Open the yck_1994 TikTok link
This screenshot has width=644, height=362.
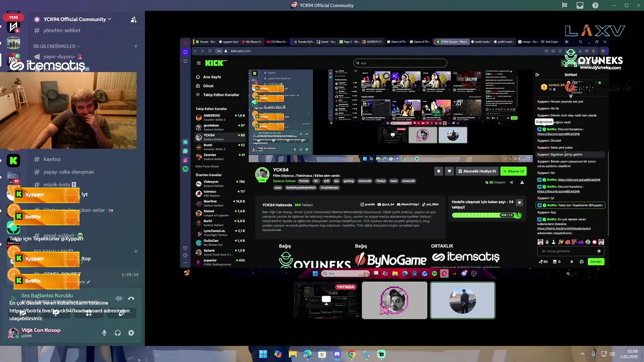431,205
